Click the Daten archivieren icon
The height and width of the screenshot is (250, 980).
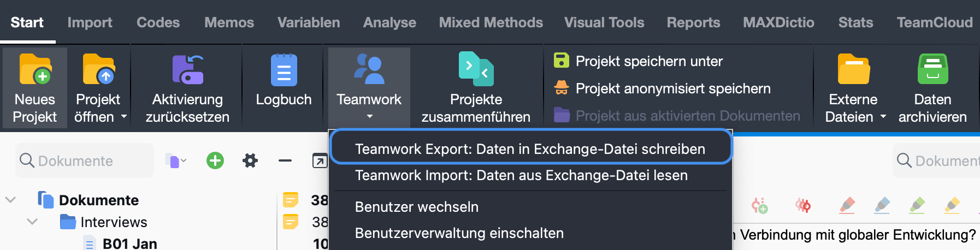(x=932, y=69)
